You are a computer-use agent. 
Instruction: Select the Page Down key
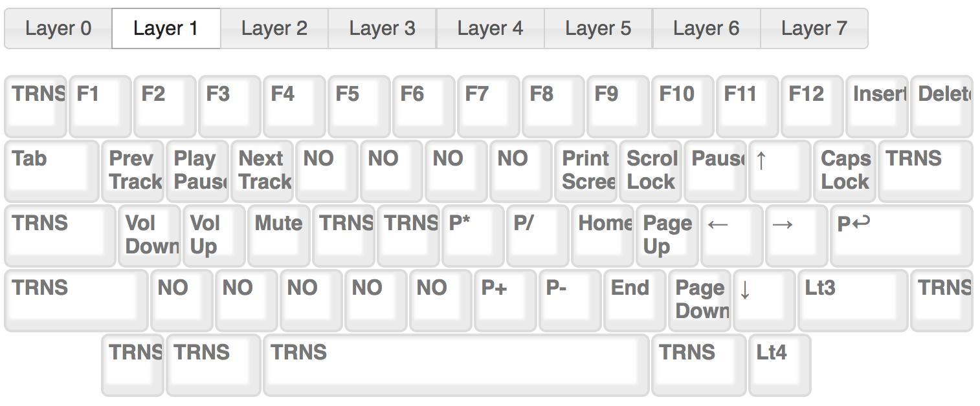(699, 300)
